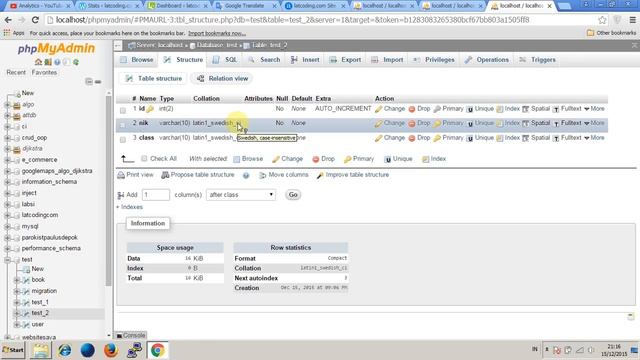
Task: Add Index to class column
Action: point(508,138)
